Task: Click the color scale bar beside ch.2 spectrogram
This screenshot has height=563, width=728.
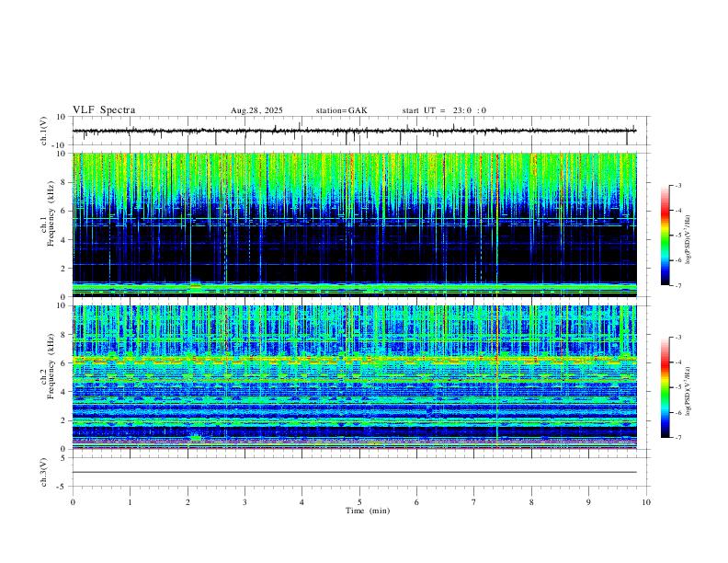Action: (665, 387)
